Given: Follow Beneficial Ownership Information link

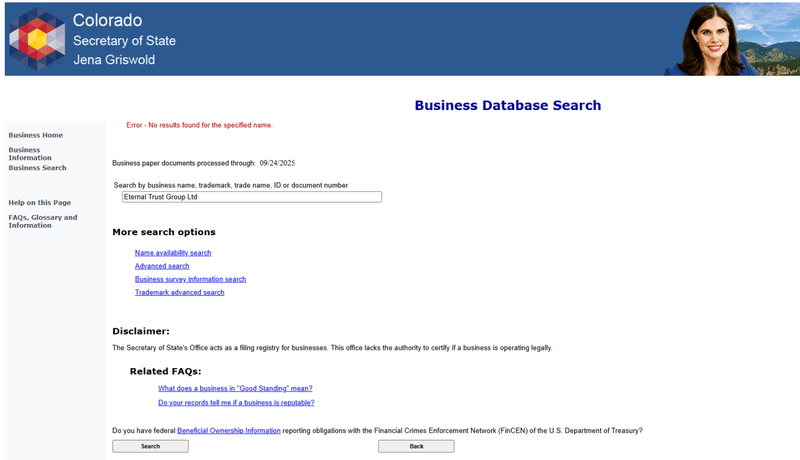Looking at the screenshot, I should 229,431.
